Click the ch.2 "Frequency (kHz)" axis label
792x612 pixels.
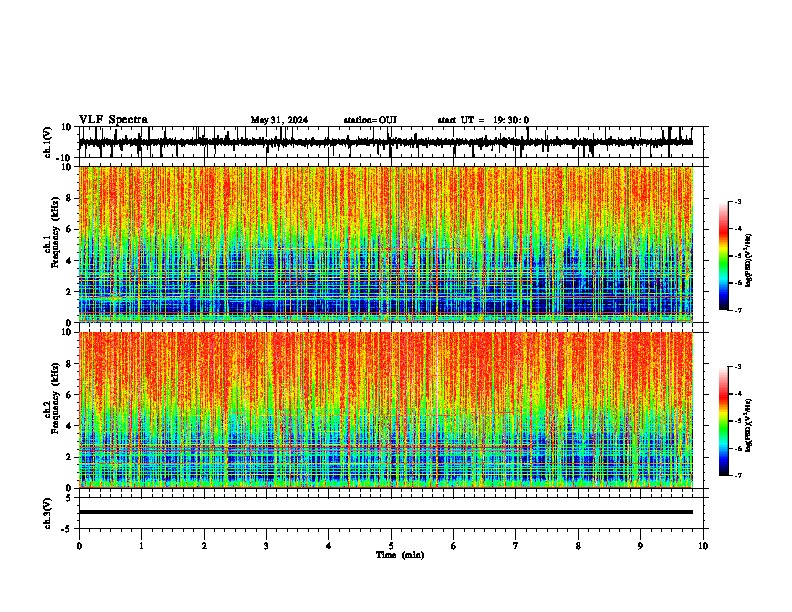pos(56,398)
